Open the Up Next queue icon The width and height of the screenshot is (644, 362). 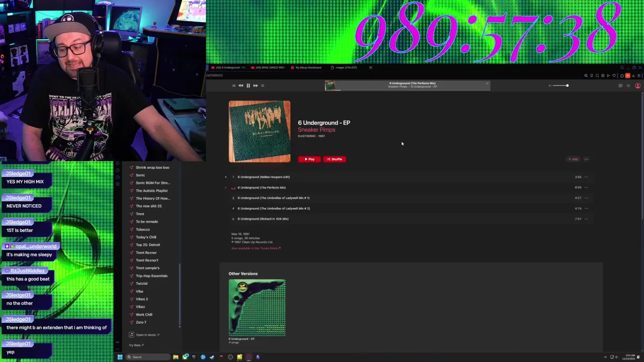click(628, 85)
